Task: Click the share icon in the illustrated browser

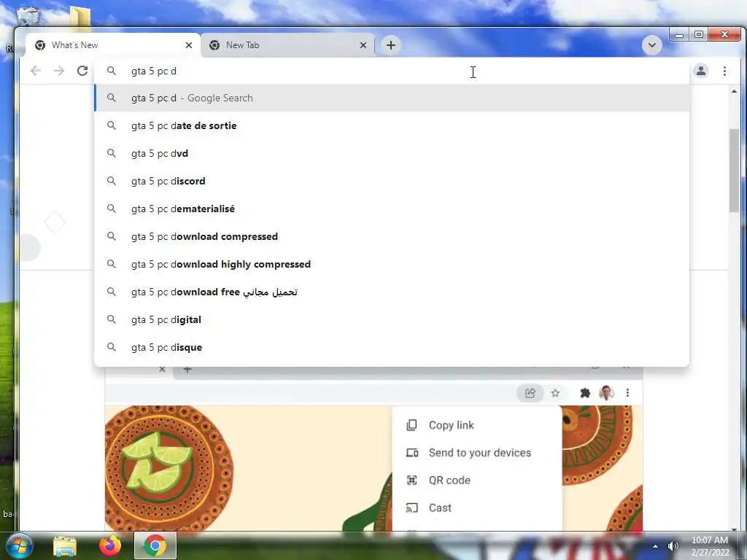Action: 530,393
